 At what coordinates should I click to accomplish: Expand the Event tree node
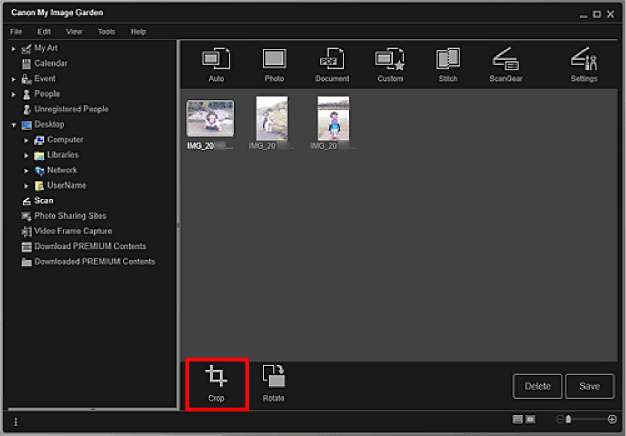pos(14,78)
